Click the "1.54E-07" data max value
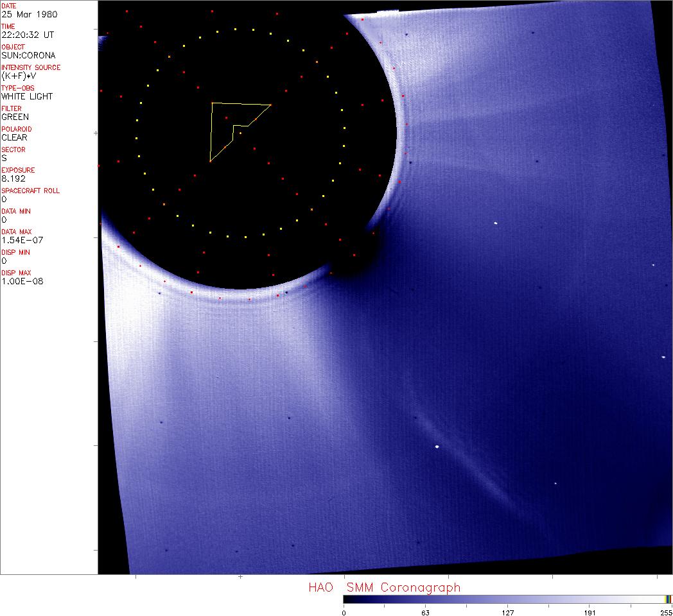 19,240
